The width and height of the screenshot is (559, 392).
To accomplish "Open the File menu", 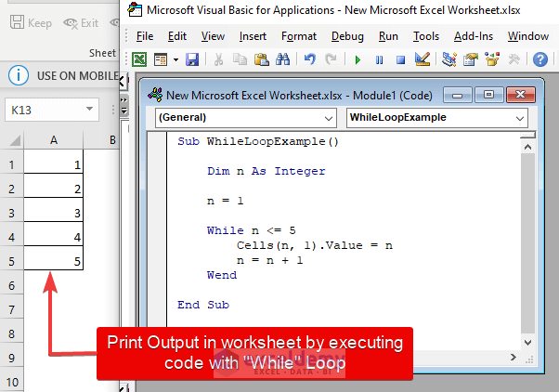I will point(145,36).
